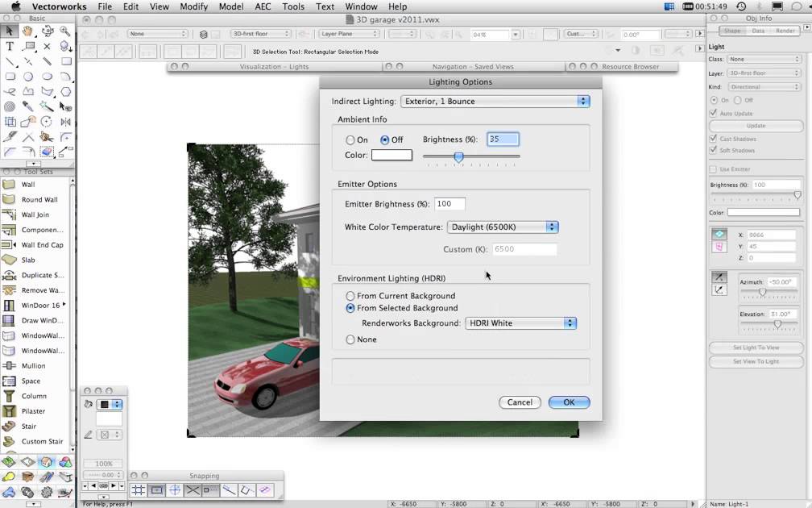Toggle Auto Update checkbox in Obj Info
Viewport: 812px width, 508px height.
(x=714, y=113)
